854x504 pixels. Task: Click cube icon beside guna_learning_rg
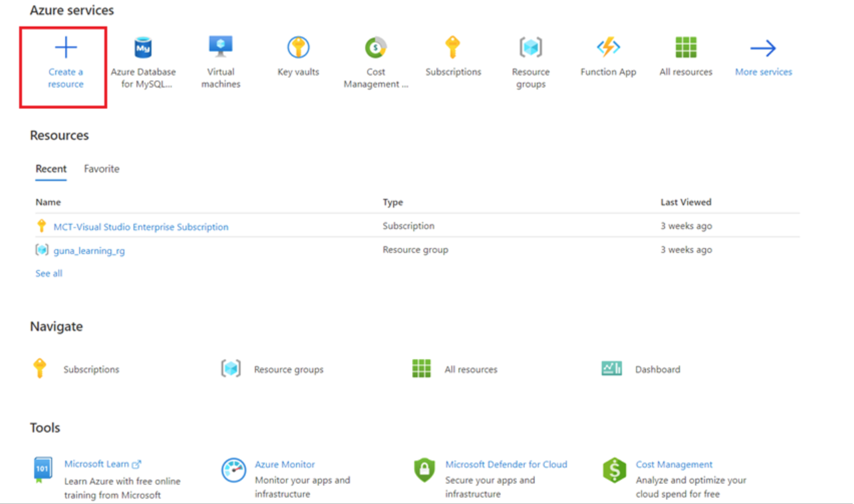[x=42, y=250]
